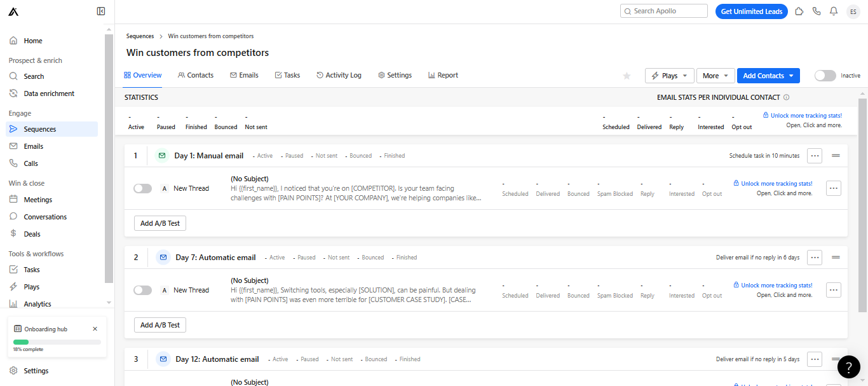Open options for the Day 1 email template row
The image size is (868, 386).
[x=834, y=188]
